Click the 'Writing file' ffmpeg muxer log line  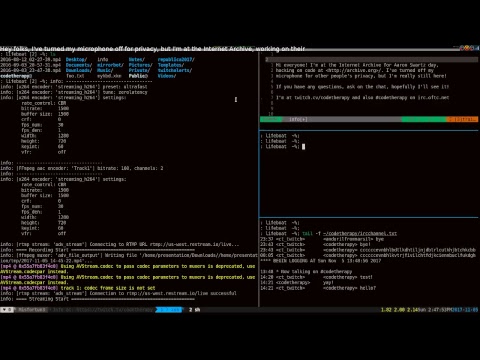[129, 255]
